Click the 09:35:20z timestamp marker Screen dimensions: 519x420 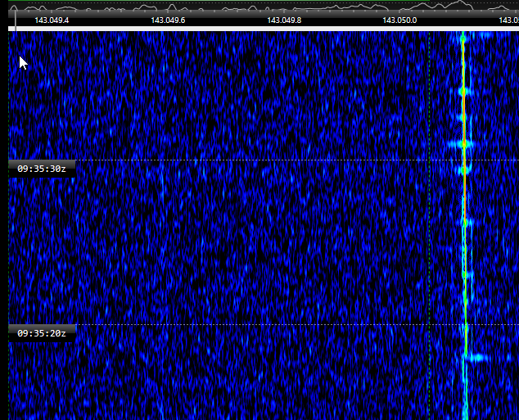click(42, 333)
